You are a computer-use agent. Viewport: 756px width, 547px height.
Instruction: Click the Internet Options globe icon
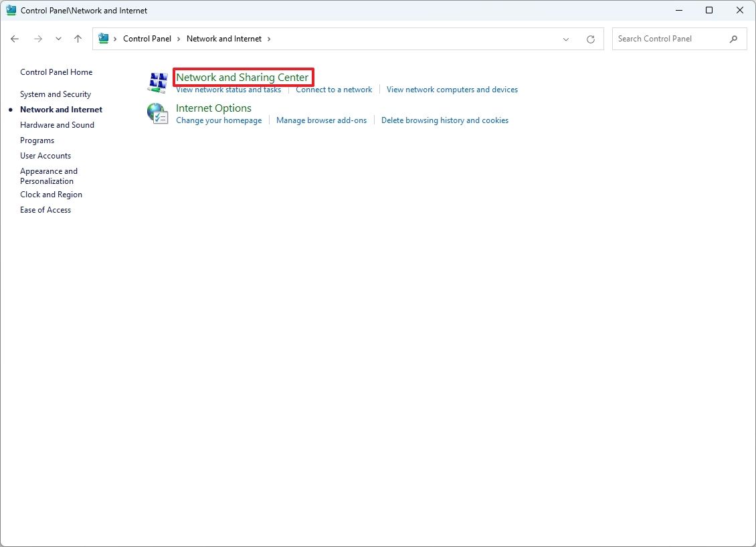157,113
